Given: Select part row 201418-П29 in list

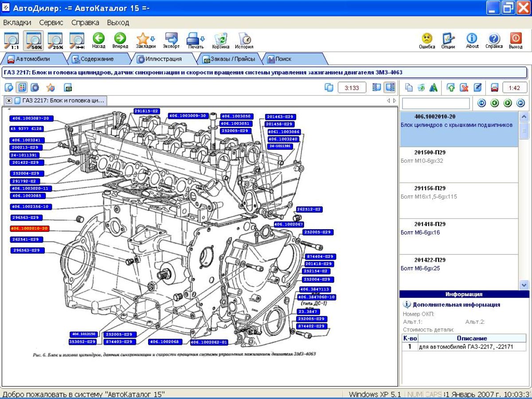Looking at the screenshot, I should pos(459,237).
